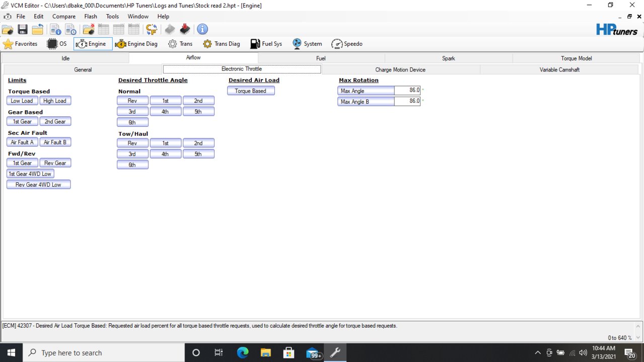
Task: Open a compare file with the sparkle folder icon
Action: click(x=89, y=29)
